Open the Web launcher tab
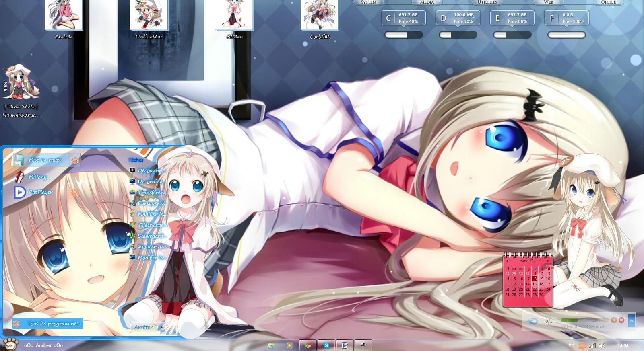Image resolution: width=644 pixels, height=351 pixels. [x=548, y=2]
